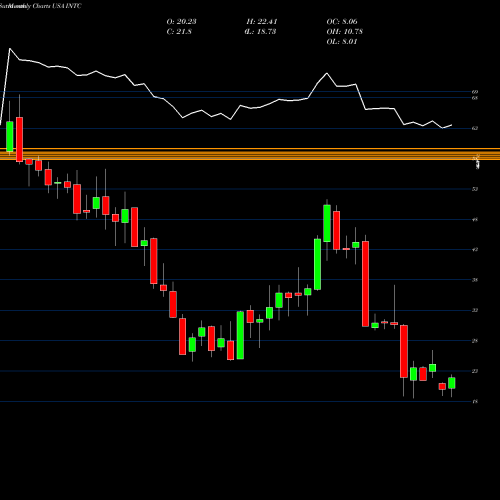The height and width of the screenshot is (500, 500).
Task: Click the 38 price axis label
Action: 475,280
